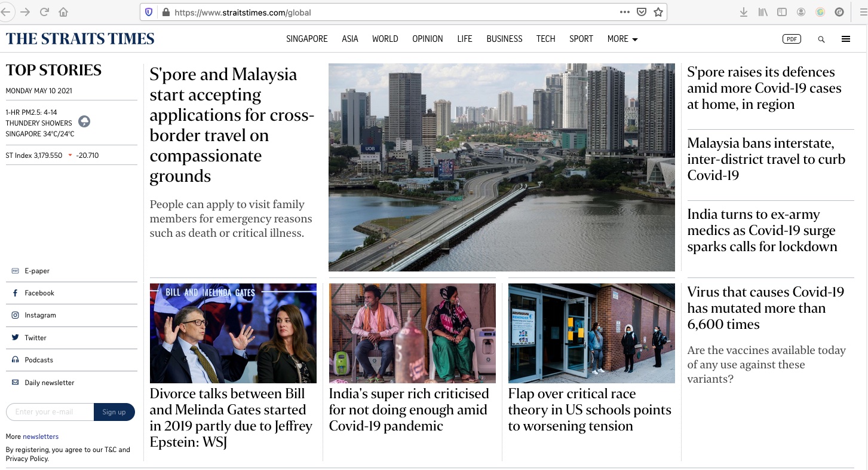Click the search magnifier icon
868x470 pixels.
pyautogui.click(x=821, y=39)
